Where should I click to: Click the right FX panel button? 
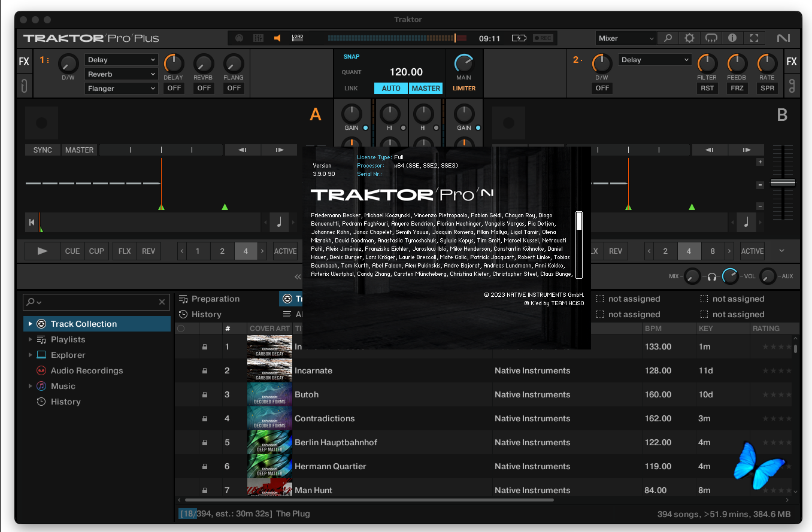pyautogui.click(x=792, y=62)
